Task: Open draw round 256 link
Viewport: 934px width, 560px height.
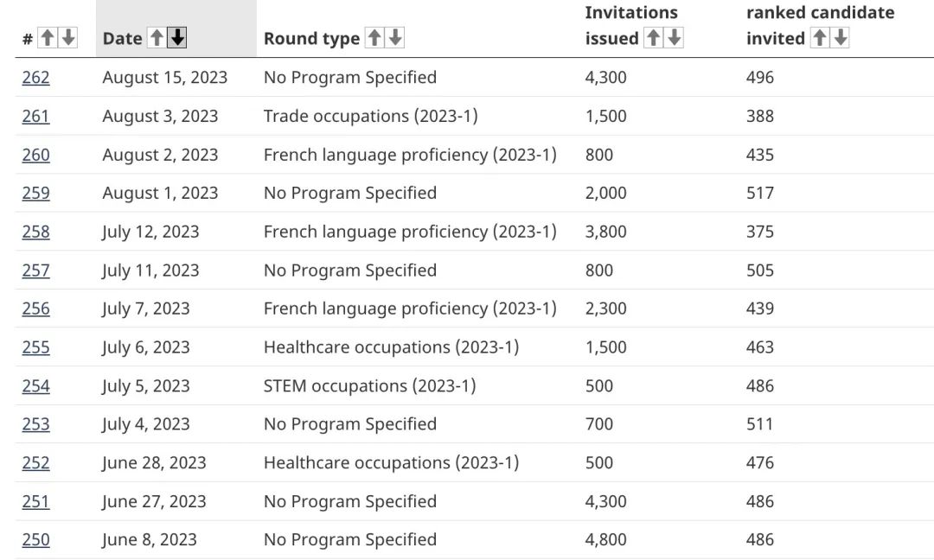Action: pyautogui.click(x=35, y=309)
